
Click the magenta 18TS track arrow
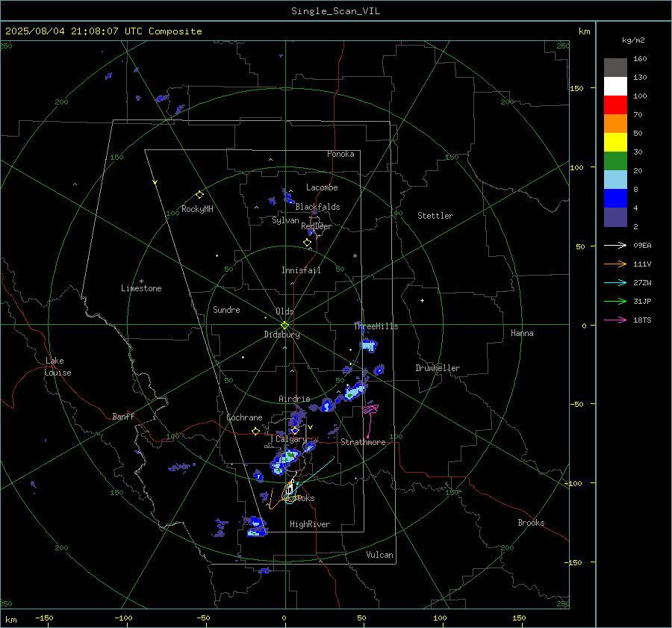tap(615, 320)
